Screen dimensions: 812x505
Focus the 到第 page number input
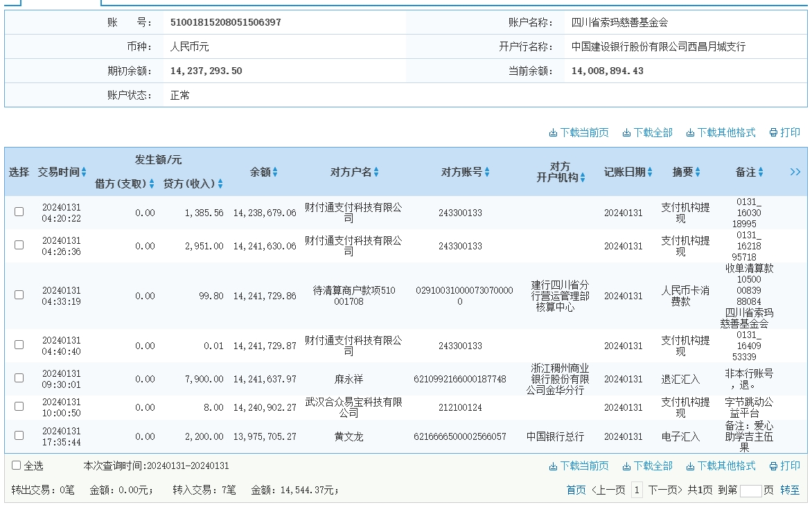(x=750, y=490)
